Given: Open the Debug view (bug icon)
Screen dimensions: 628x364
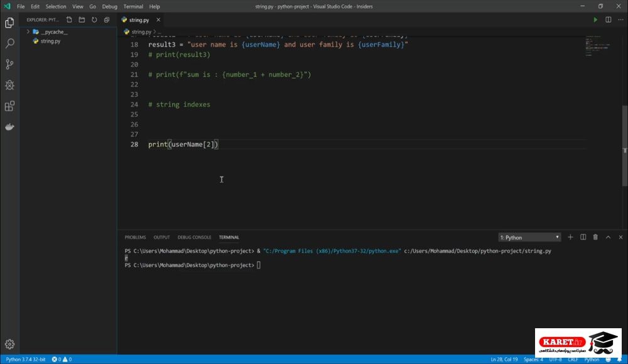Looking at the screenshot, I should 9,85.
